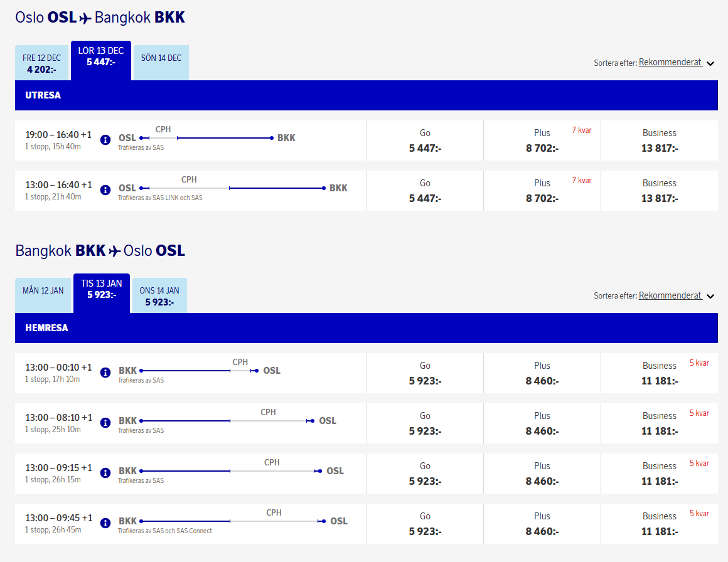The image size is (728, 562).
Task: Click info icon for 17h 10m return flight
Action: point(105,372)
